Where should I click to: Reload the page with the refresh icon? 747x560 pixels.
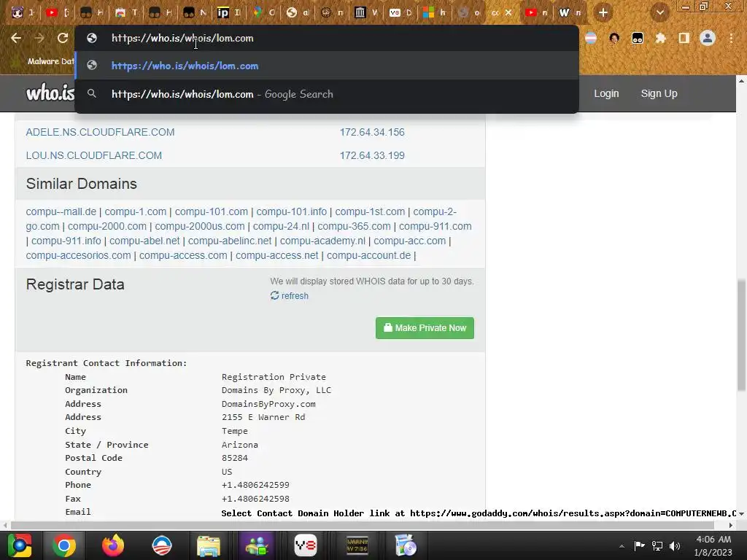pos(63,38)
